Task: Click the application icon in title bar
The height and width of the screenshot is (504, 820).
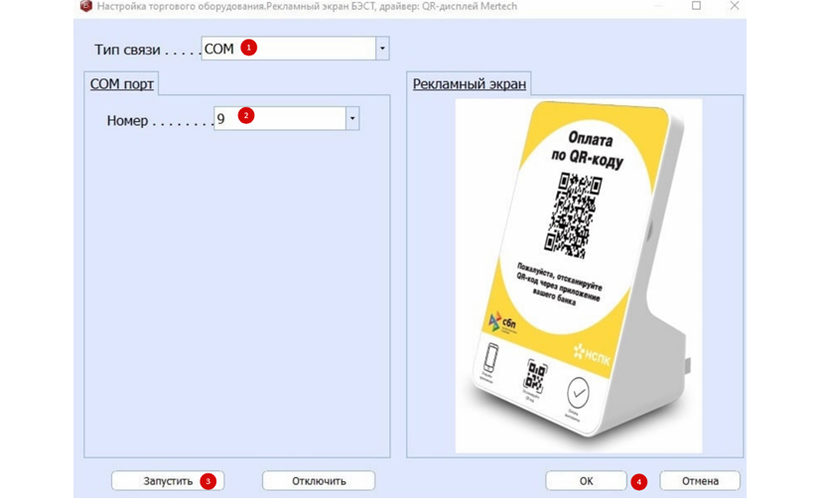Action: click(x=85, y=6)
